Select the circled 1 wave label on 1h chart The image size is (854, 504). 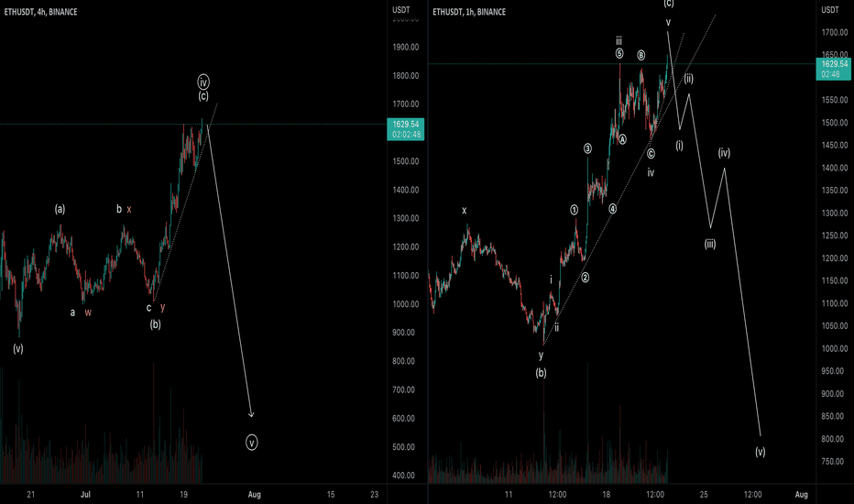[x=574, y=210]
